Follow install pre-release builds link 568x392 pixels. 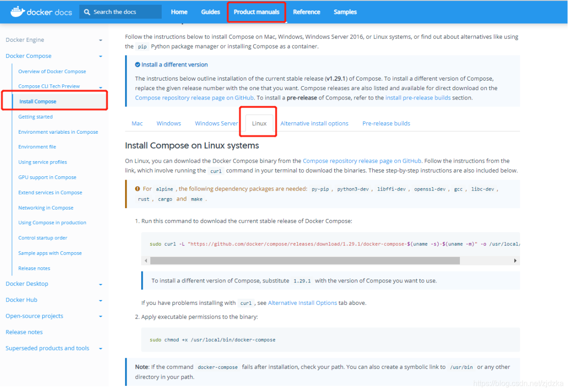[418, 98]
